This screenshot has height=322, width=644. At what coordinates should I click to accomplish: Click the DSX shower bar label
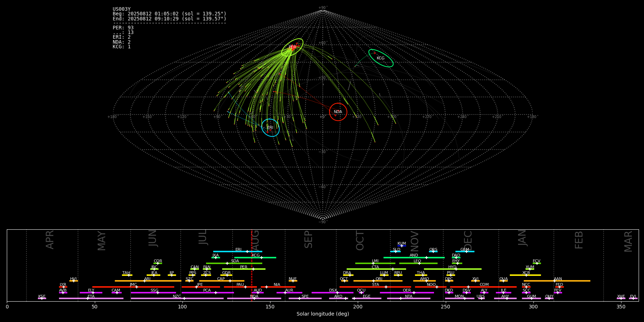click(333, 291)
